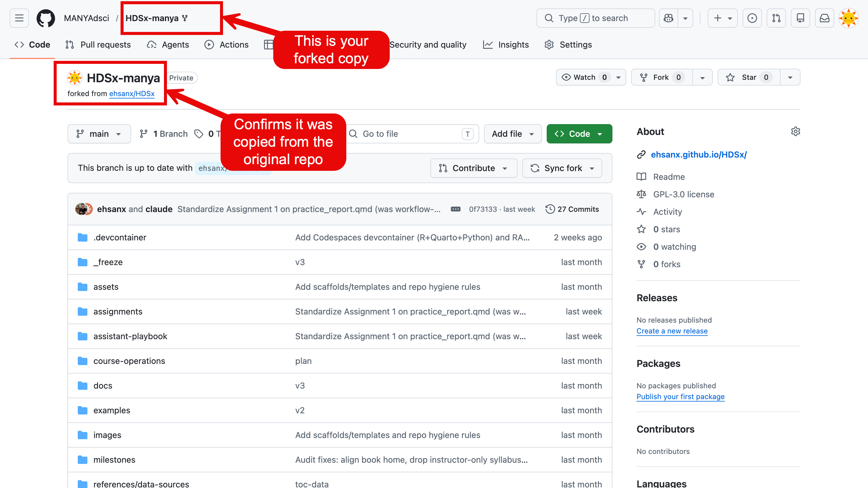Expand the Add file dropdown
The width and height of the screenshot is (868, 488).
click(x=512, y=134)
